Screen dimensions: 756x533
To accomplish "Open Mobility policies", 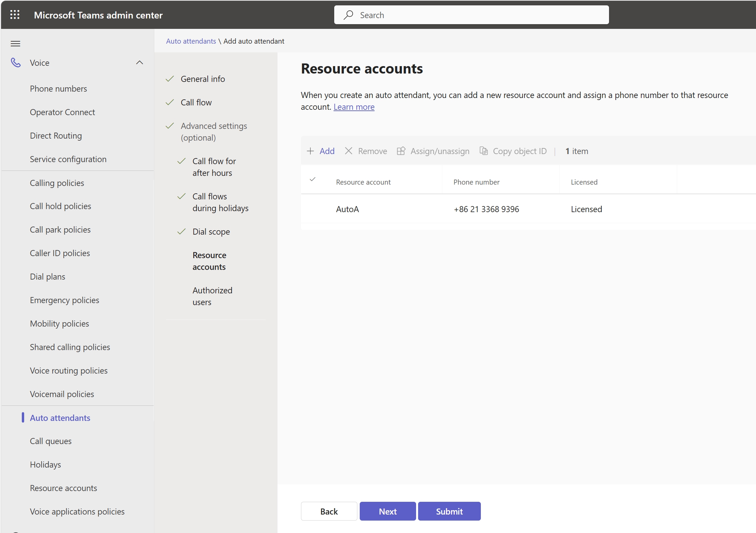I will pyautogui.click(x=59, y=324).
